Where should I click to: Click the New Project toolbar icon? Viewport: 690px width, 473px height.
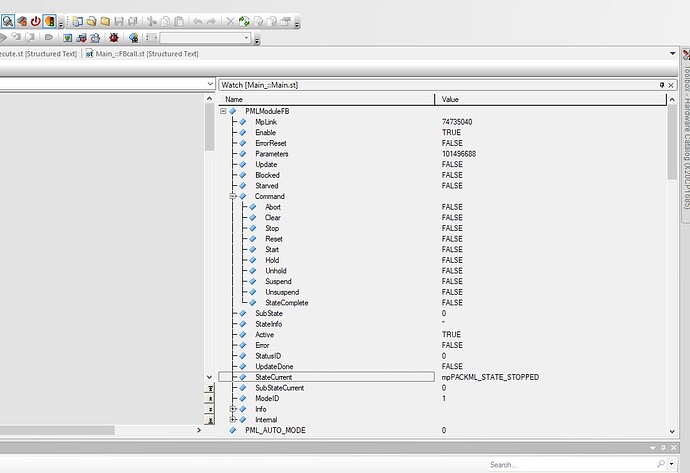pos(78,21)
